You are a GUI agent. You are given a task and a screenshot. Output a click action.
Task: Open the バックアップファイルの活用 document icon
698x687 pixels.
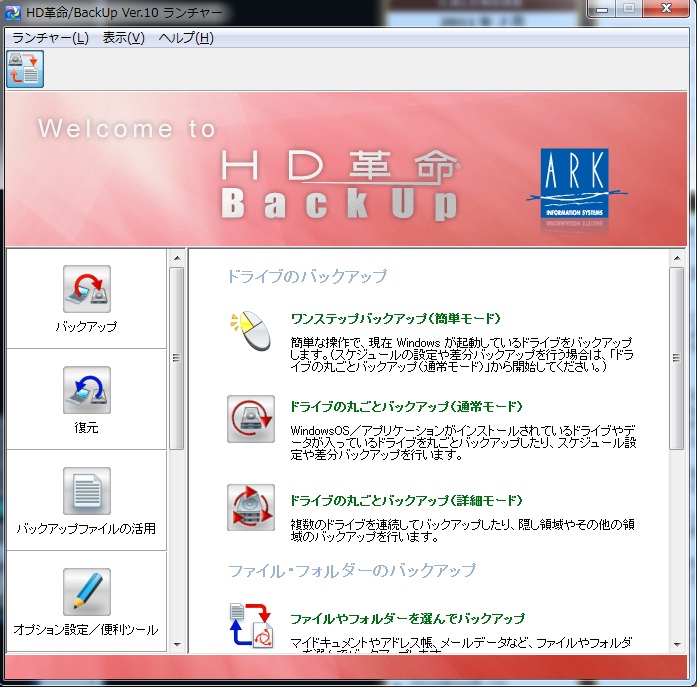click(x=87, y=491)
